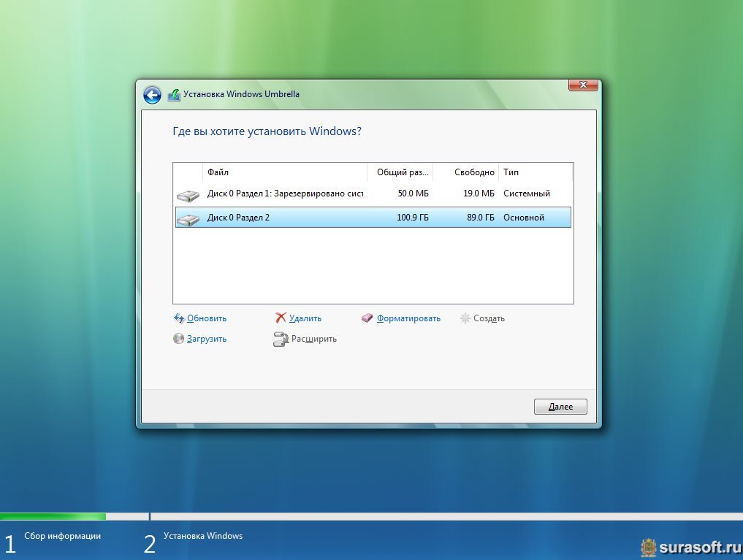Format the partition with Форматировать link
The height and width of the screenshot is (560, 743).
click(x=408, y=318)
